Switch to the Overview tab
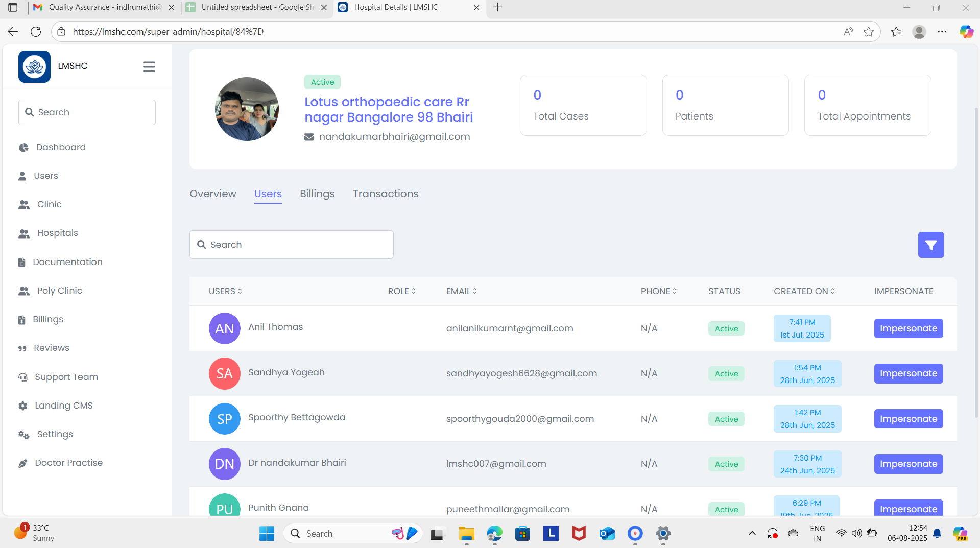 click(x=212, y=194)
